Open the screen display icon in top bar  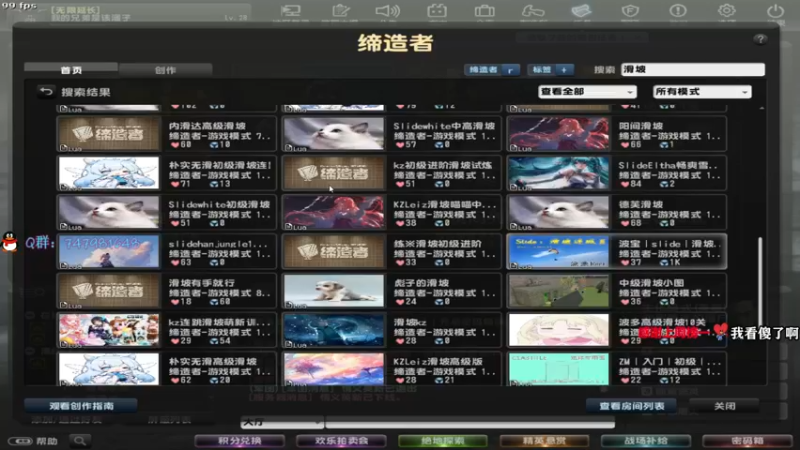tap(291, 11)
